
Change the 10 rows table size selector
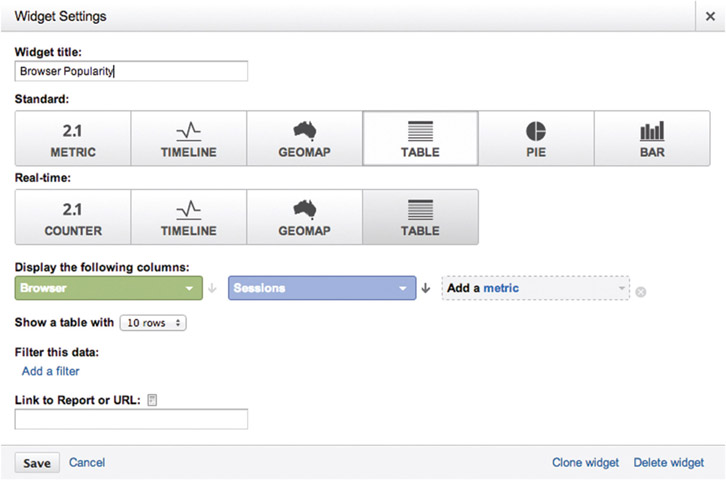[152, 323]
